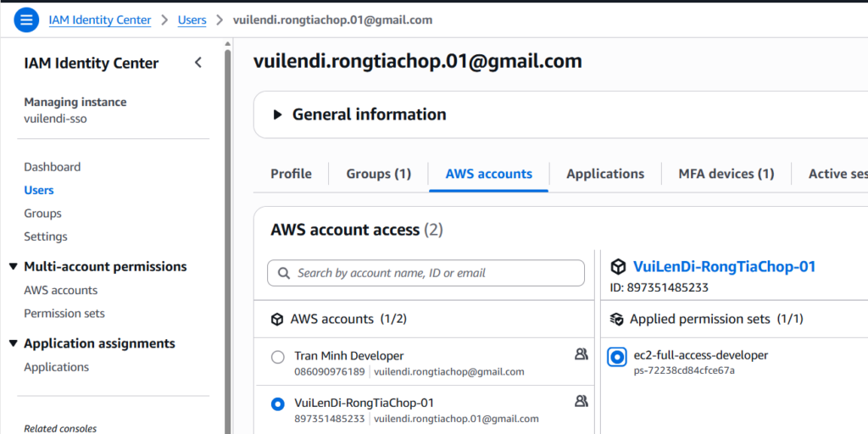Collapse the IAM Identity Center side panel
Viewport: 868px width, 434px height.
point(198,63)
